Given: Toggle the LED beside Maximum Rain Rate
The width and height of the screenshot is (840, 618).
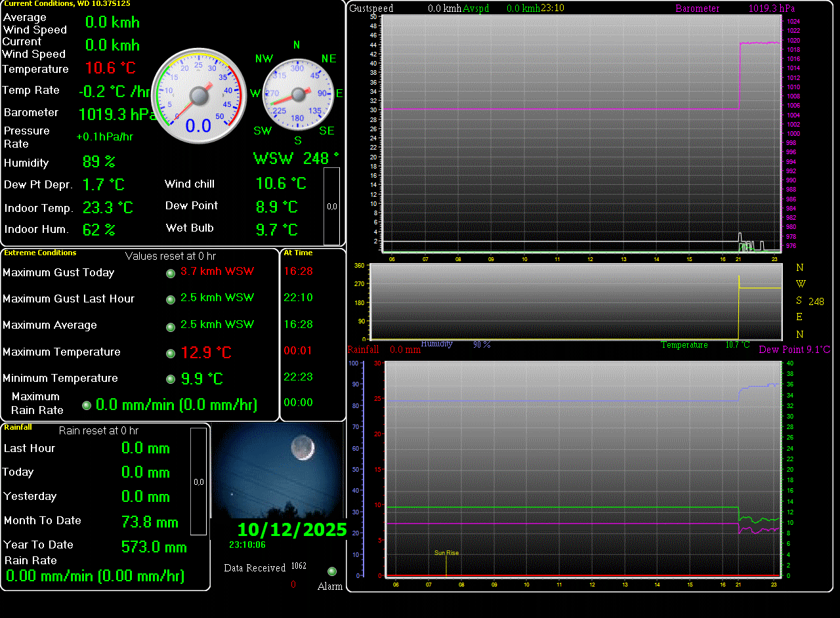Looking at the screenshot, I should (x=87, y=405).
